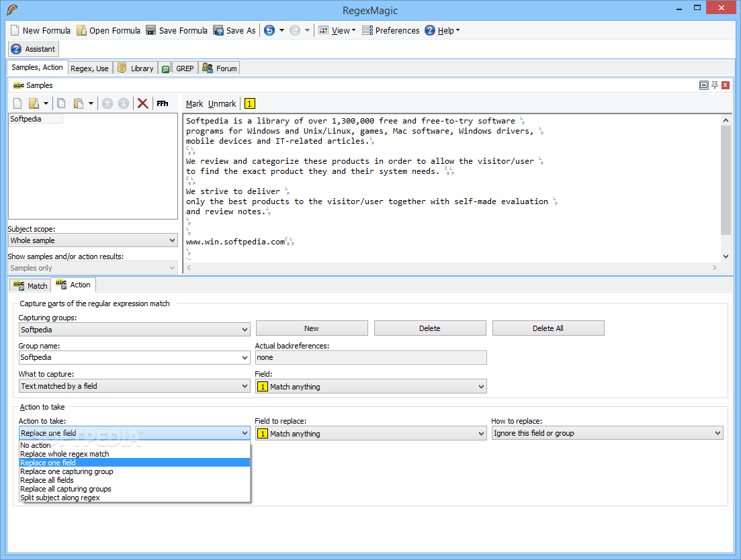Copy the sample icon
The image size is (741, 560).
click(61, 103)
